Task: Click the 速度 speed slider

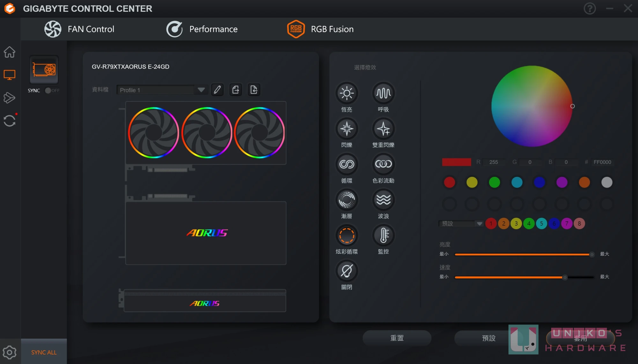Action: tap(524, 277)
